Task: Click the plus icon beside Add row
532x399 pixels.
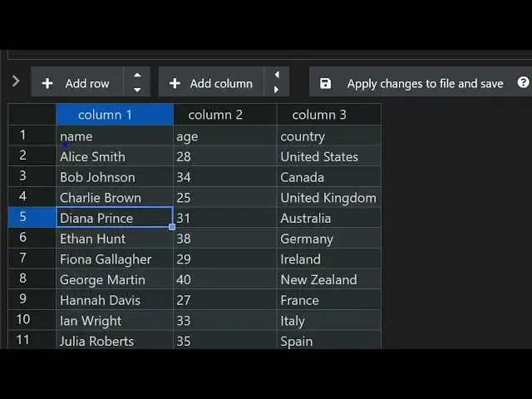Action: tap(47, 83)
